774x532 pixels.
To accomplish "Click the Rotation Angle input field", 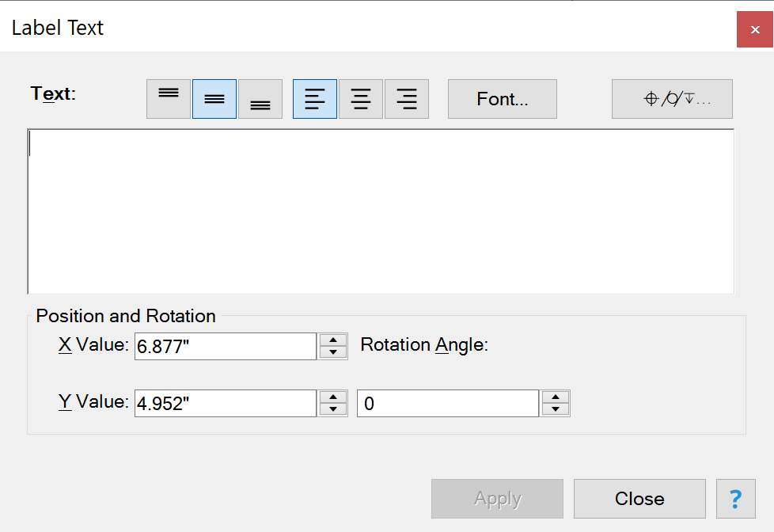I will [448, 403].
